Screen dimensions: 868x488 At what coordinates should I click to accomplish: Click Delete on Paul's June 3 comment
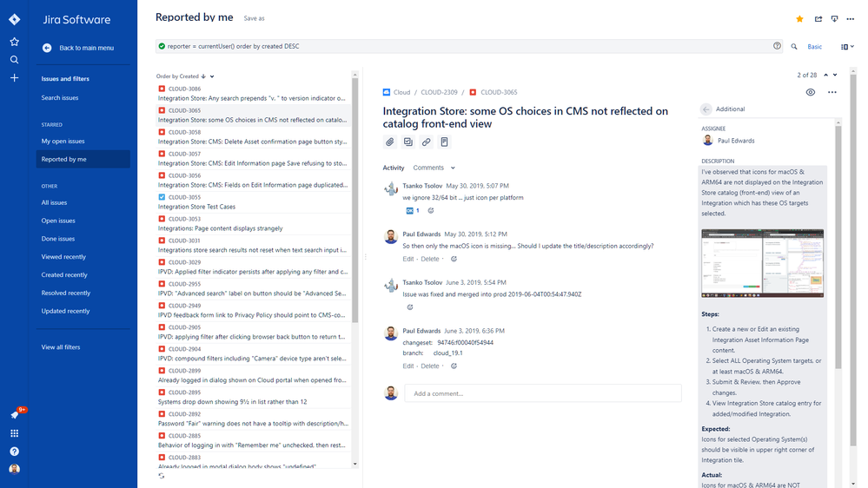[x=429, y=366]
